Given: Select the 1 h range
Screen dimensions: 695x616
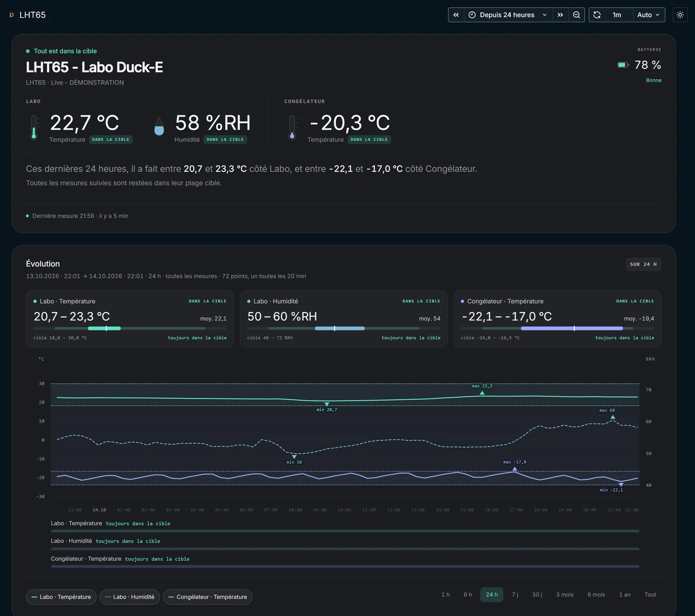Looking at the screenshot, I should pyautogui.click(x=445, y=595).
